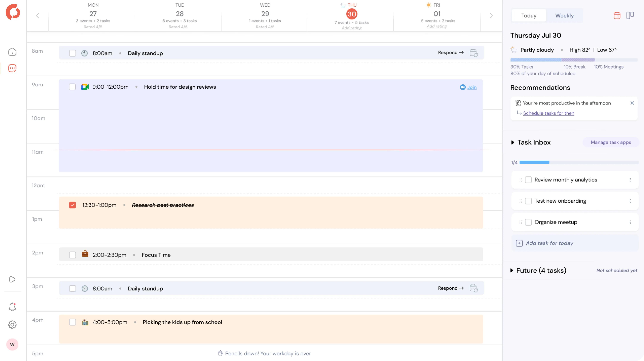Check the Review monthly analytics task
Image resolution: width=644 pixels, height=361 pixels.
528,180
